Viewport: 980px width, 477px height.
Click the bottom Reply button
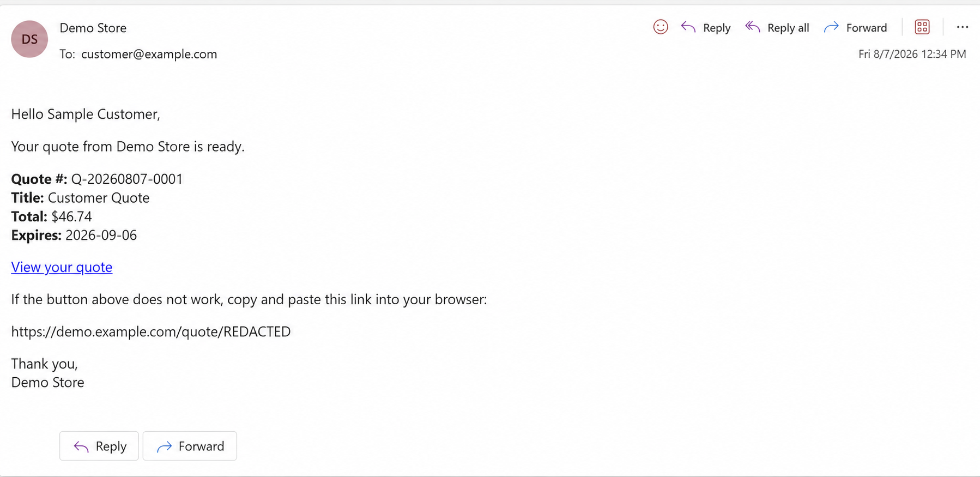point(99,446)
